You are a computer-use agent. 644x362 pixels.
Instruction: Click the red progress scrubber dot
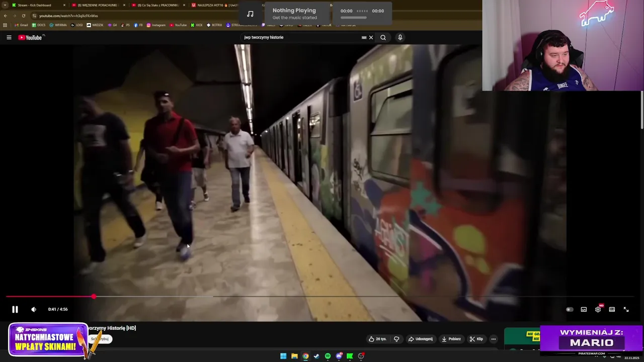[x=94, y=297]
